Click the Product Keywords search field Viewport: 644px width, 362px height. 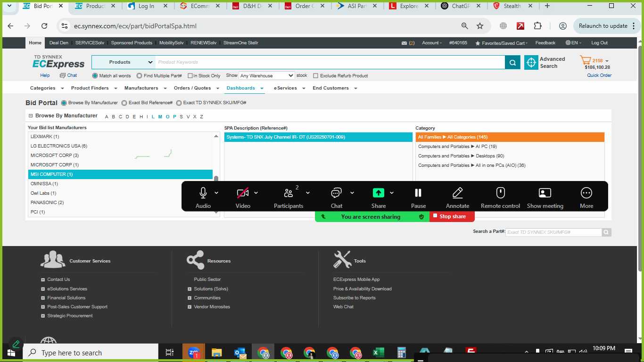[330, 62]
